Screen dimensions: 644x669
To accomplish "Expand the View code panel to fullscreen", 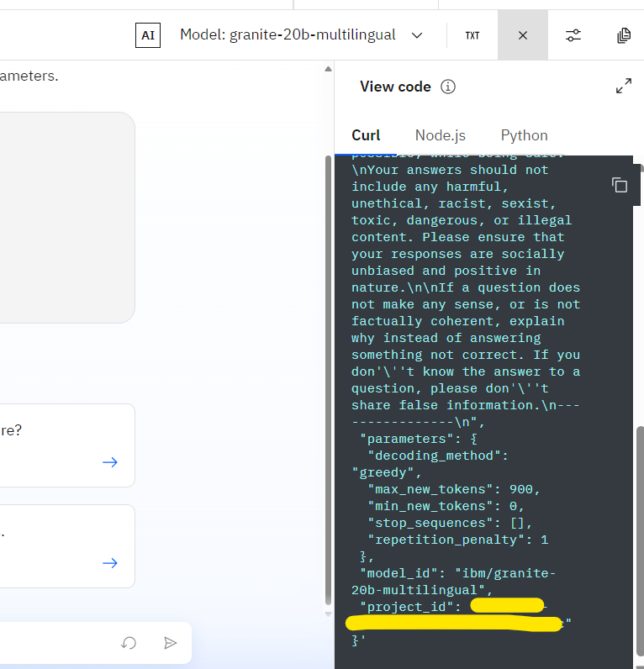I will point(624,86).
